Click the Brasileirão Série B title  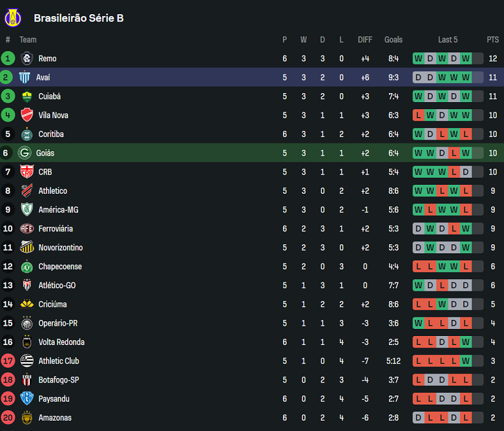click(x=79, y=18)
